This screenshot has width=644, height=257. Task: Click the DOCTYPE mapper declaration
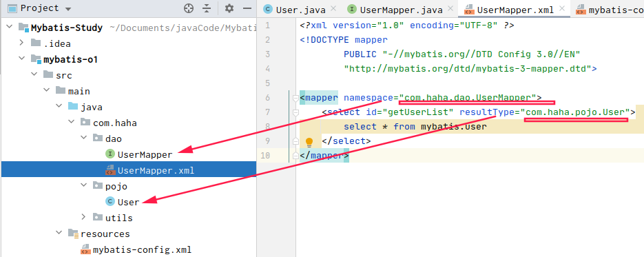344,40
